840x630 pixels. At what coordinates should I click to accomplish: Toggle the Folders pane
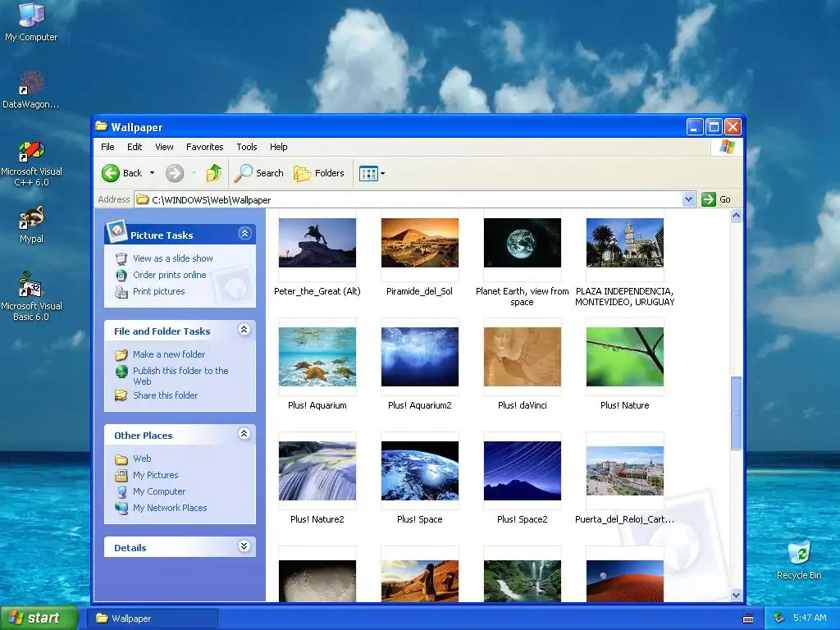319,173
